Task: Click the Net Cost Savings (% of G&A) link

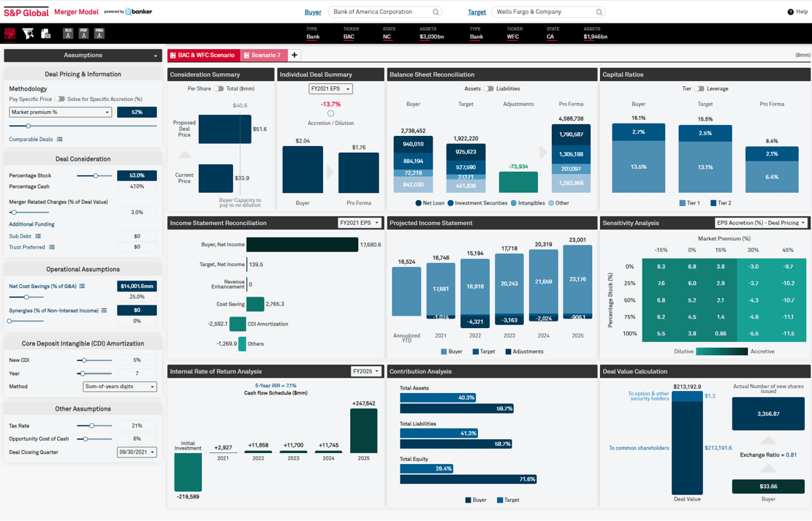Action: tap(42, 286)
